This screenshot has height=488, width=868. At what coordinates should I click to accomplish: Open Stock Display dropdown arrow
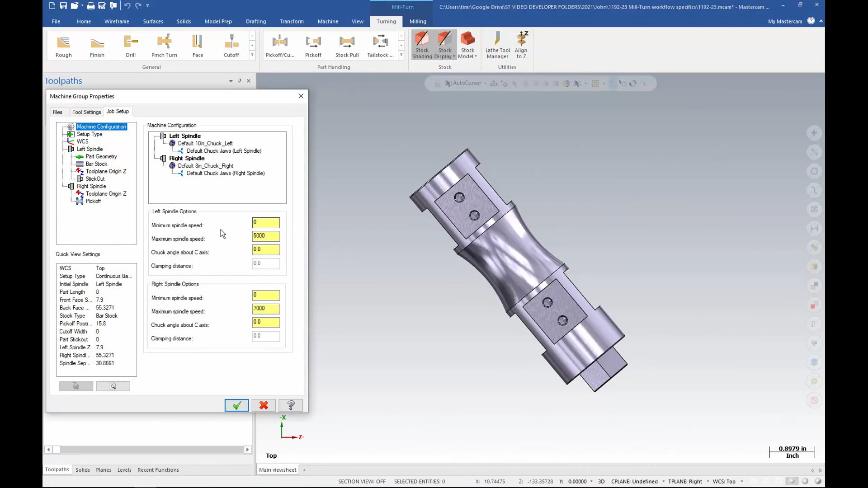(x=454, y=57)
